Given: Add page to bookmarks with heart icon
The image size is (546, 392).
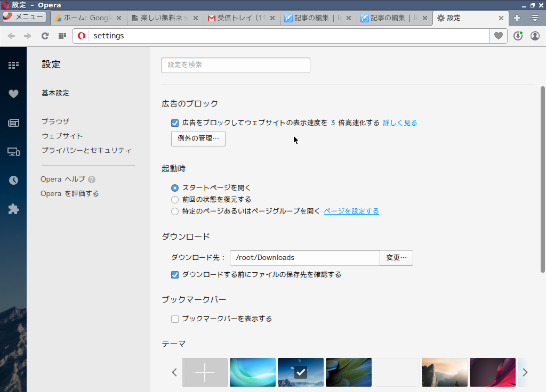Looking at the screenshot, I should 499,36.
